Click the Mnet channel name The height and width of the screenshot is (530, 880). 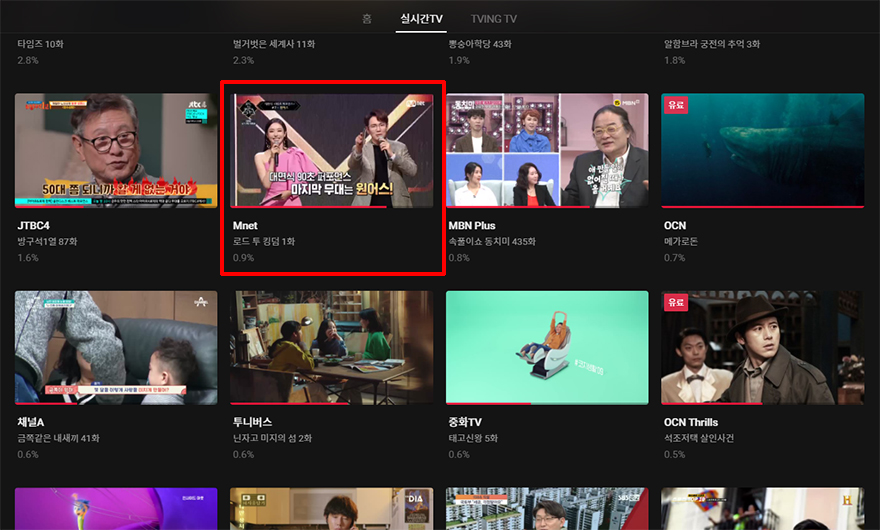[245, 226]
